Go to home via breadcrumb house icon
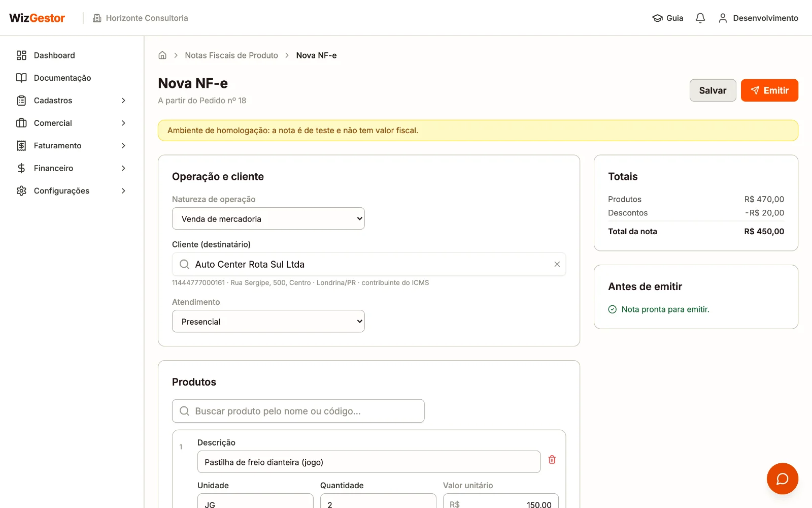The height and width of the screenshot is (508, 812). coord(162,55)
